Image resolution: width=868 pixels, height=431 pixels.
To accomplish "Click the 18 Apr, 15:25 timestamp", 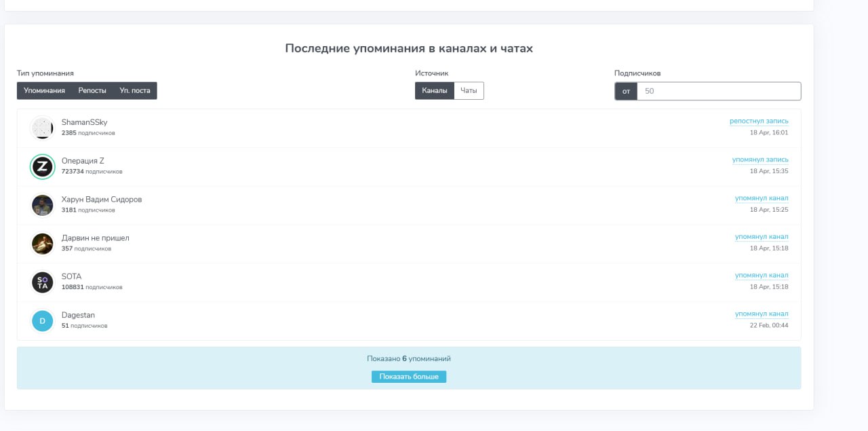I will tap(769, 210).
